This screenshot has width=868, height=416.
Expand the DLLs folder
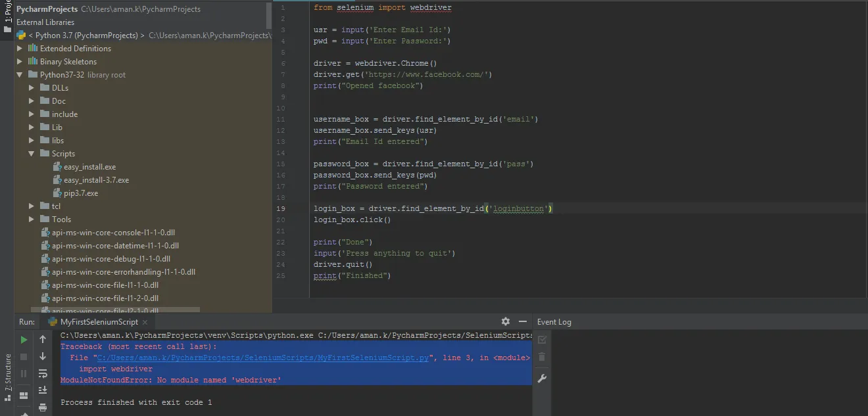pyautogui.click(x=32, y=88)
